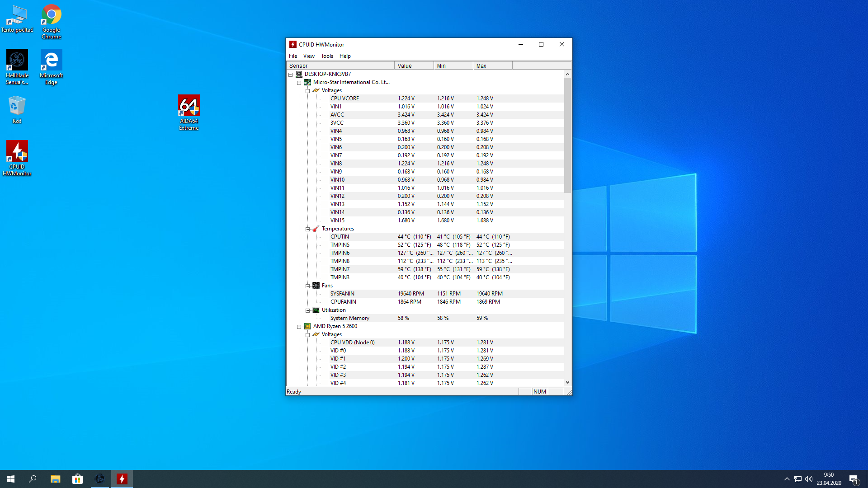This screenshot has height=488, width=868.
Task: Click the Hellblade Senua's desktop icon
Action: [x=17, y=66]
